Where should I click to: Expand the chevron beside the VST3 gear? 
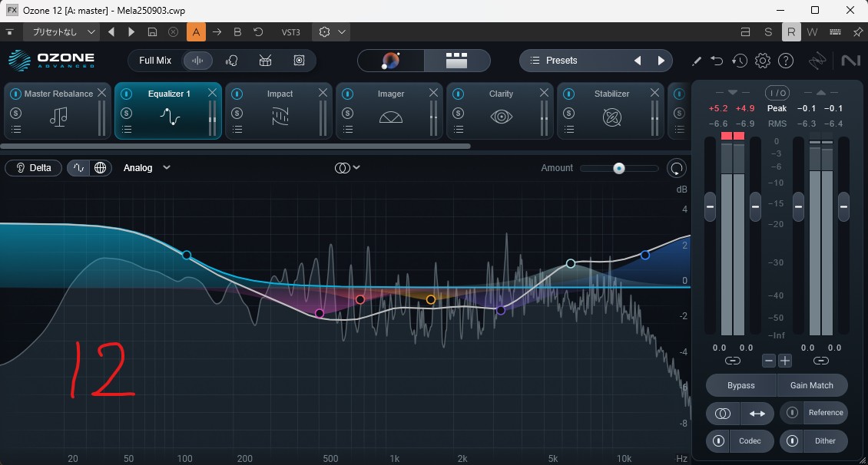click(x=342, y=32)
